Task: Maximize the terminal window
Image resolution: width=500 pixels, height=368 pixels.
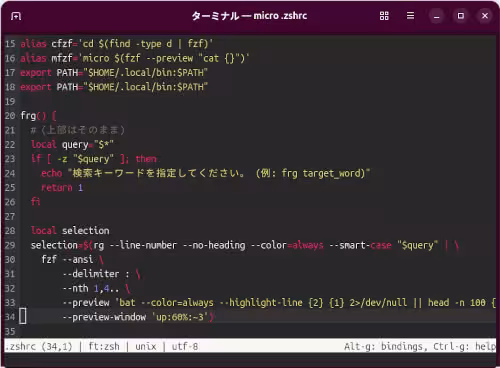Action: (x=461, y=16)
